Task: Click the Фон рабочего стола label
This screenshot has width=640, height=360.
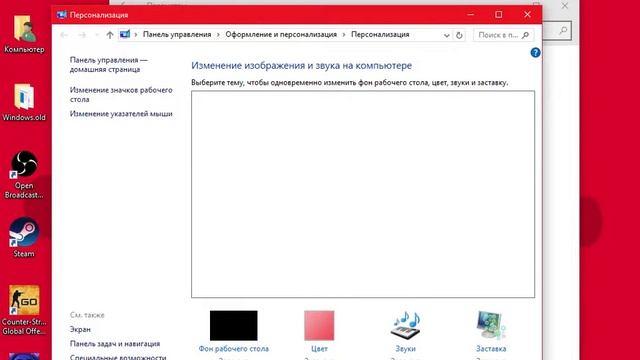Action: (x=233, y=349)
